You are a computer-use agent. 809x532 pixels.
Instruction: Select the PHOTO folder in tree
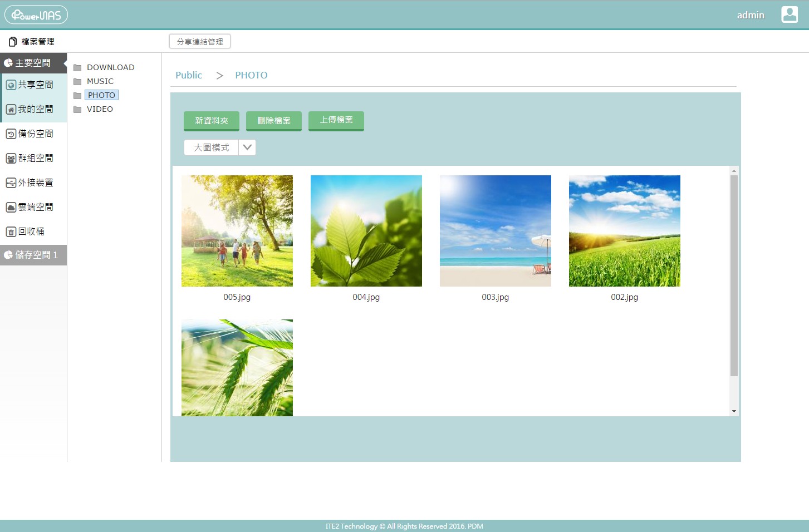click(101, 95)
